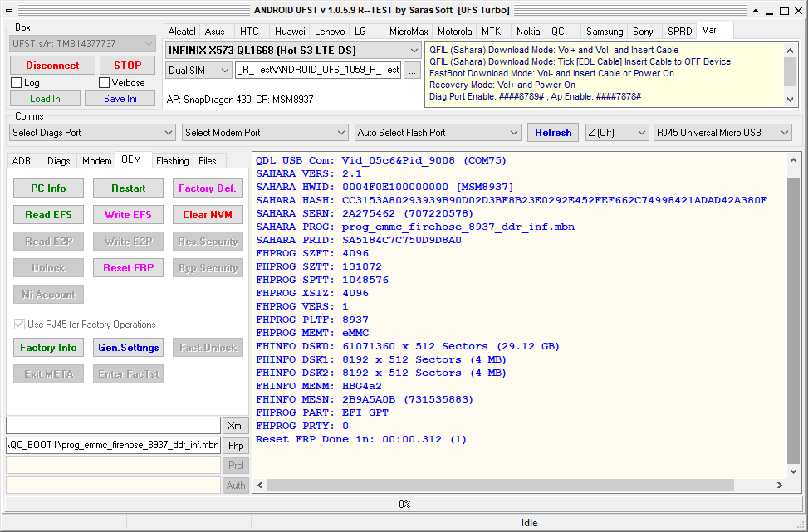Switch to the Sony brand tab
This screenshot has height=532, width=808.
(643, 32)
